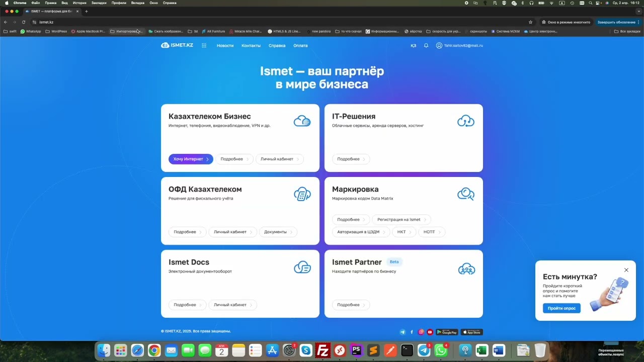
Task: Open the Система MZKM bookmark
Action: (505, 31)
